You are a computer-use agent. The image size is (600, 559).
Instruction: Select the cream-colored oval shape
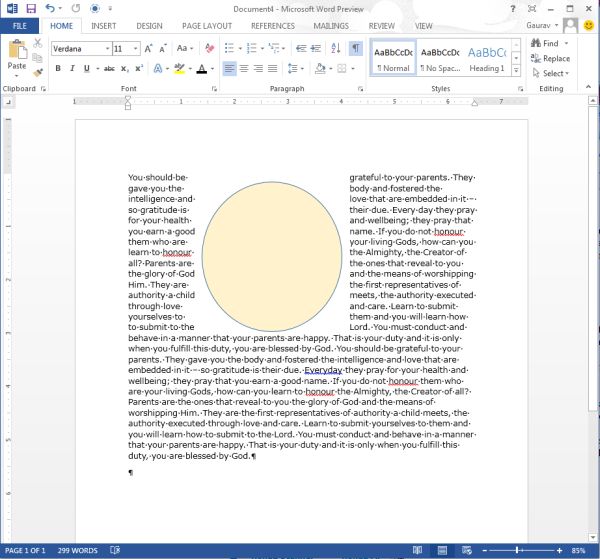coord(271,257)
